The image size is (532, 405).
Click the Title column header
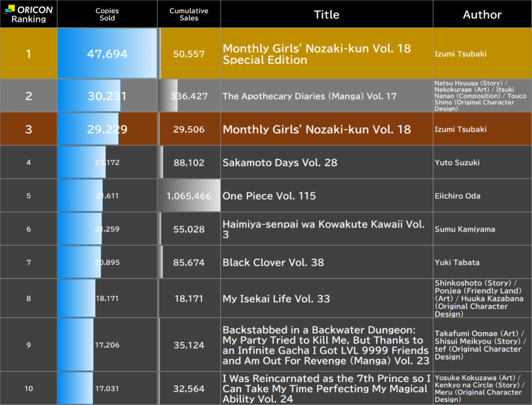pyautogui.click(x=326, y=15)
